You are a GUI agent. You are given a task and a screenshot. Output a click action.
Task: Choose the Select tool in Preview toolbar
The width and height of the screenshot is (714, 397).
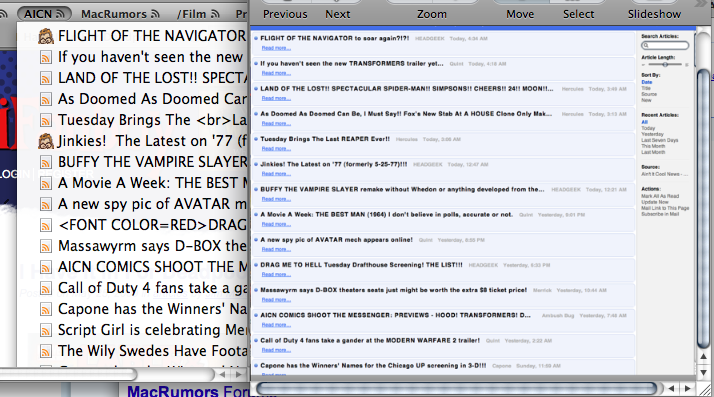coord(578,14)
